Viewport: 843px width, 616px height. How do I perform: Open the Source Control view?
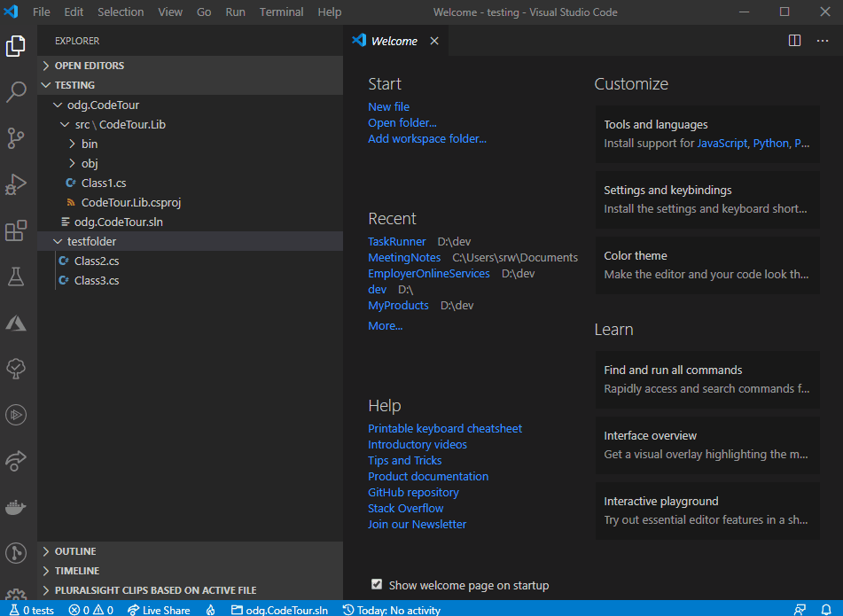[x=15, y=138]
